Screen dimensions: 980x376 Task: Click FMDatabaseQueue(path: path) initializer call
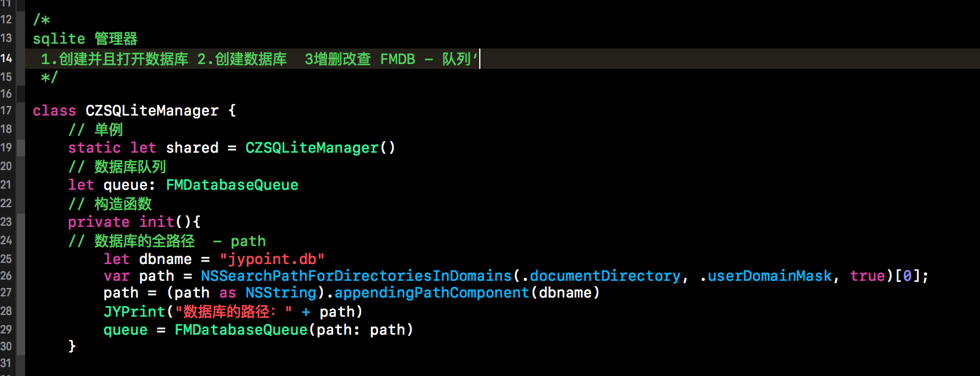point(294,330)
